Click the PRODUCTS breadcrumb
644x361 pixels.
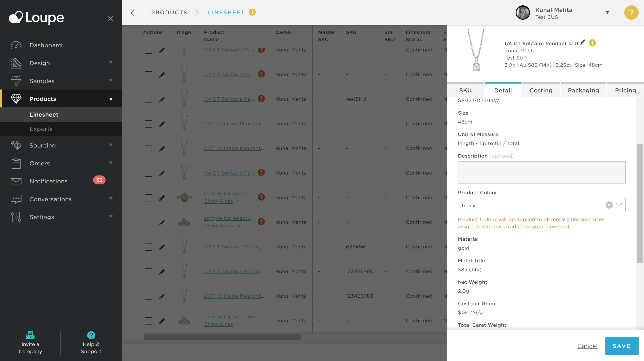[x=169, y=13]
